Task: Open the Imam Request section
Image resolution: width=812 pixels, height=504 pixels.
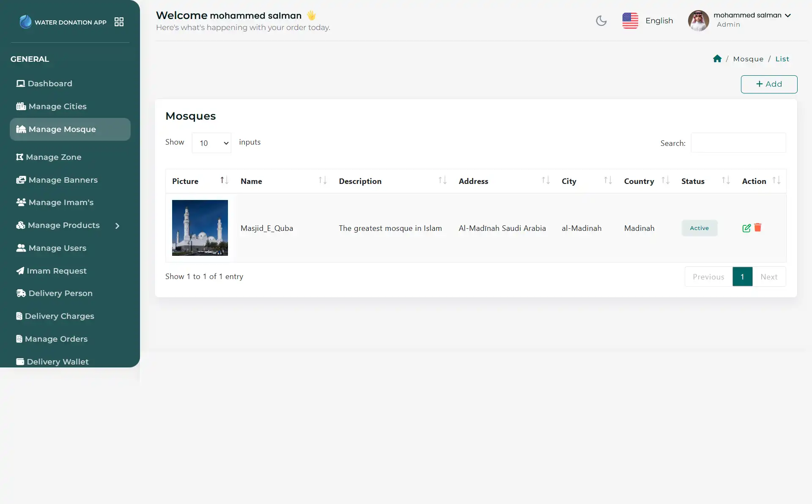Action: 56,271
